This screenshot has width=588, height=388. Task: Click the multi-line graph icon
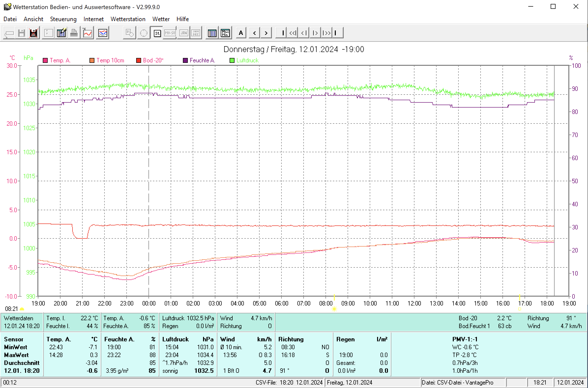(103, 33)
